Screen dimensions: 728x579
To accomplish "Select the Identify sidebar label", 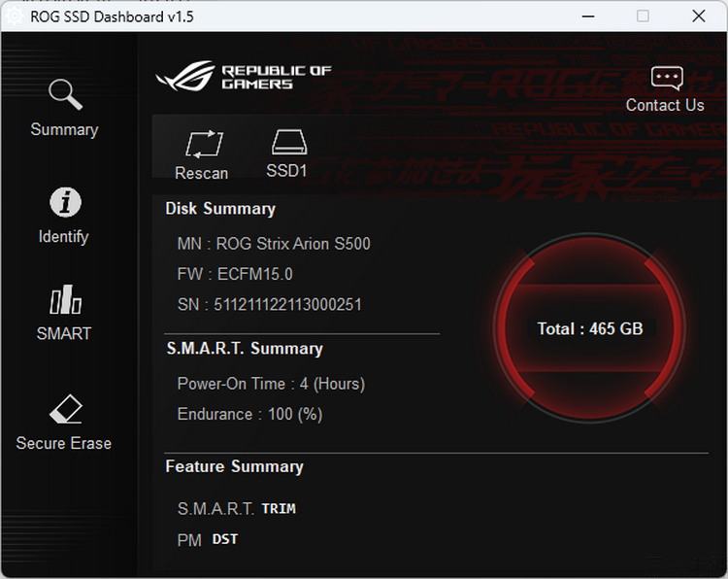I will coord(64,236).
